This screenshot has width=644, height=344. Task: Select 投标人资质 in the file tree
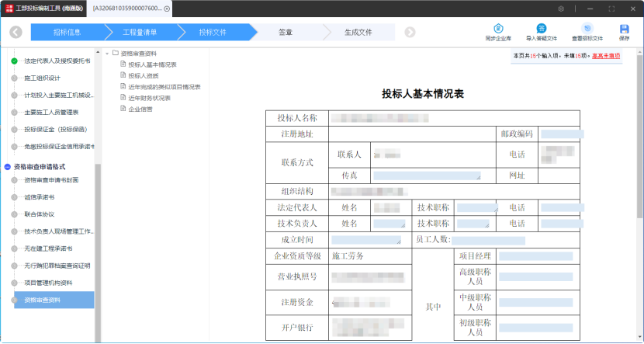(x=143, y=75)
